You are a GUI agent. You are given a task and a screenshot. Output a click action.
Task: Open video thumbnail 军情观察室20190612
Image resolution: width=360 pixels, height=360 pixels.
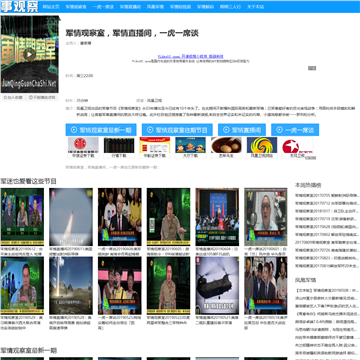(x=22, y=217)
